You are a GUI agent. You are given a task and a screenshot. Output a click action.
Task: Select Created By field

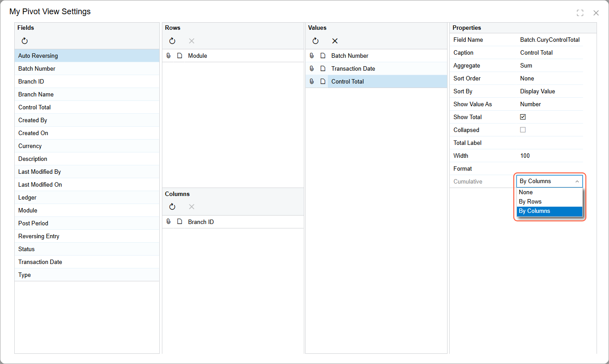(87, 120)
